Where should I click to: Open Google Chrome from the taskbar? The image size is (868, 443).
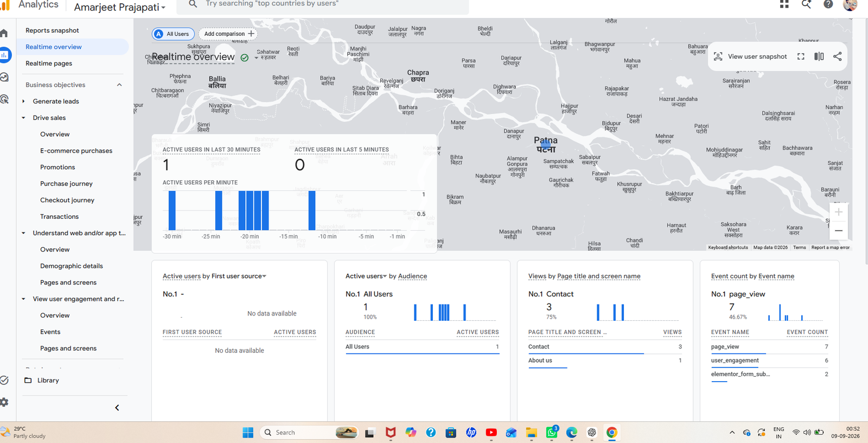coord(612,433)
